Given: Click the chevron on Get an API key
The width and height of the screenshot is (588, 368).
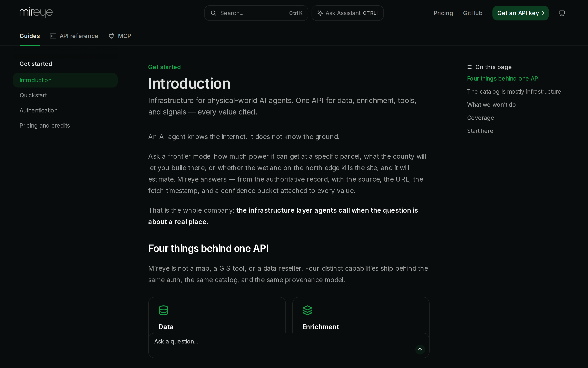Looking at the screenshot, I should [x=543, y=13].
